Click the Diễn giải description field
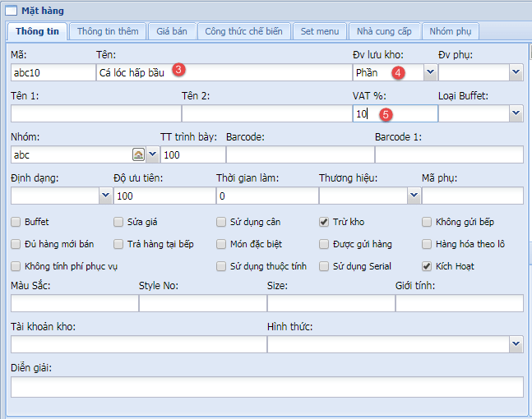The height and width of the screenshot is (419, 532). click(x=267, y=387)
